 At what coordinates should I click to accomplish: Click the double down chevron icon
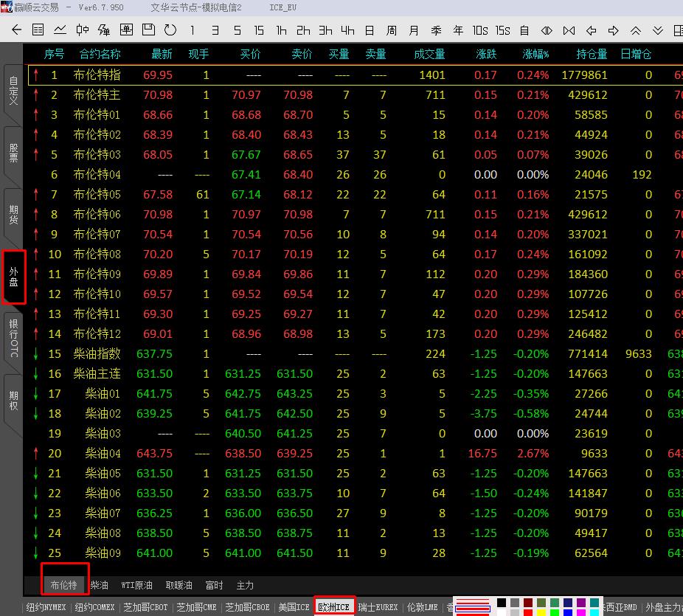coord(657,30)
